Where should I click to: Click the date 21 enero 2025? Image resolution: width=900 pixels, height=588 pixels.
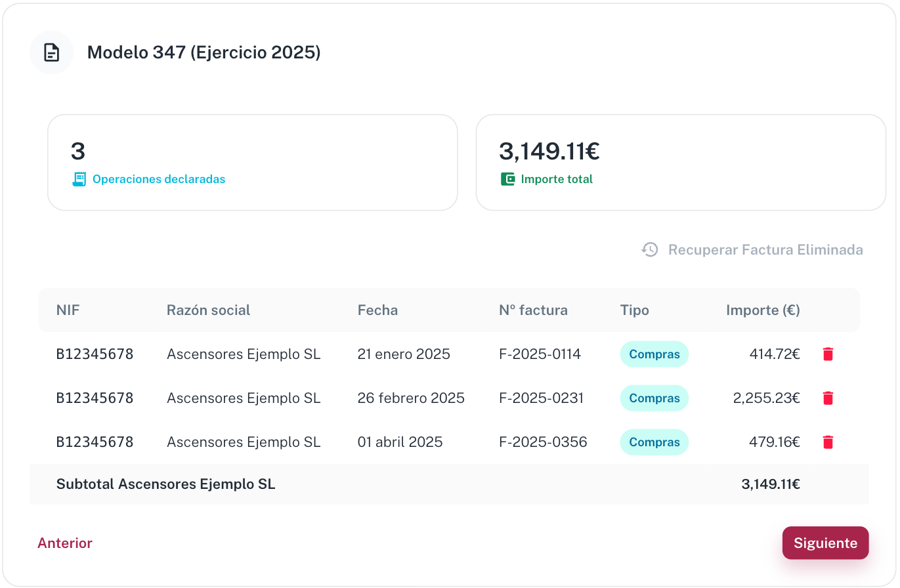pos(404,354)
